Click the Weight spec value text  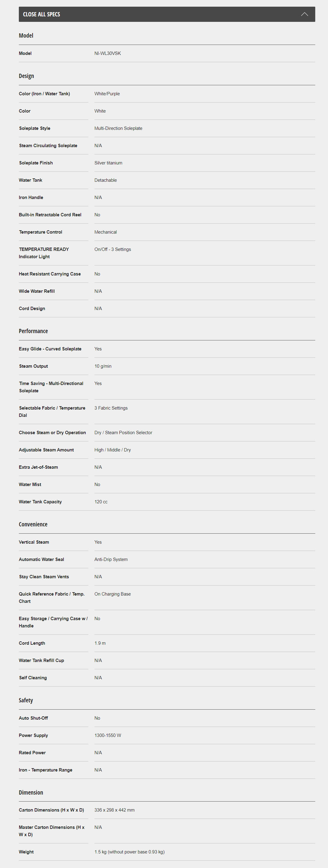click(x=130, y=852)
